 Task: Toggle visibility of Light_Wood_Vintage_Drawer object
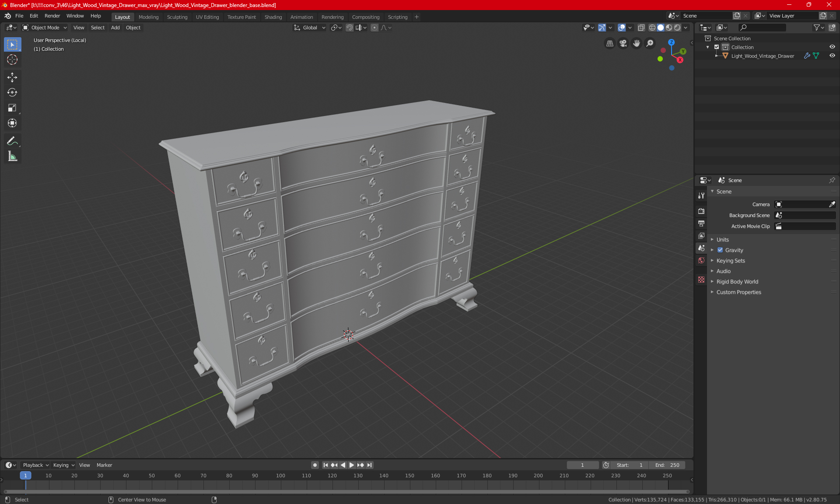(830, 55)
